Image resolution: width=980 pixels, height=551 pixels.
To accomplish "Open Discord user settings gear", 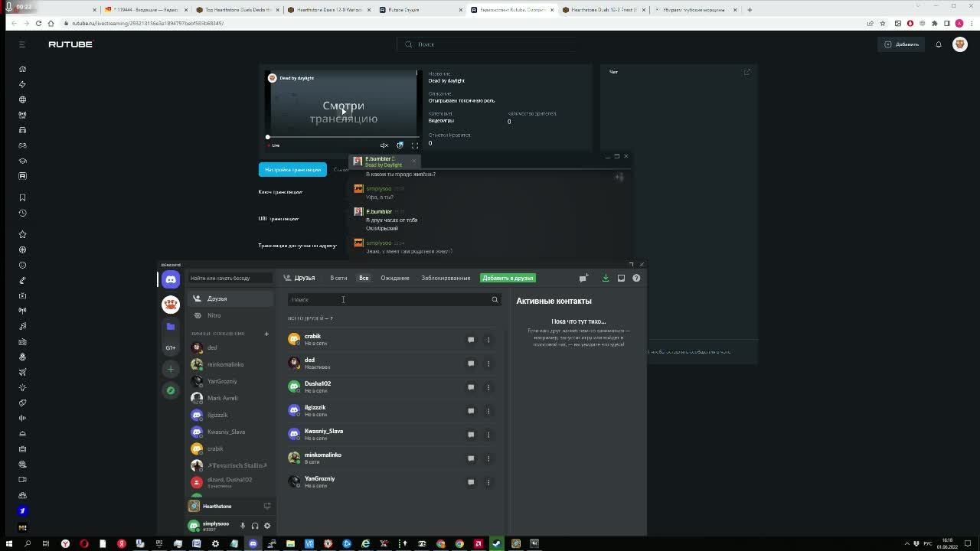I will (x=267, y=526).
